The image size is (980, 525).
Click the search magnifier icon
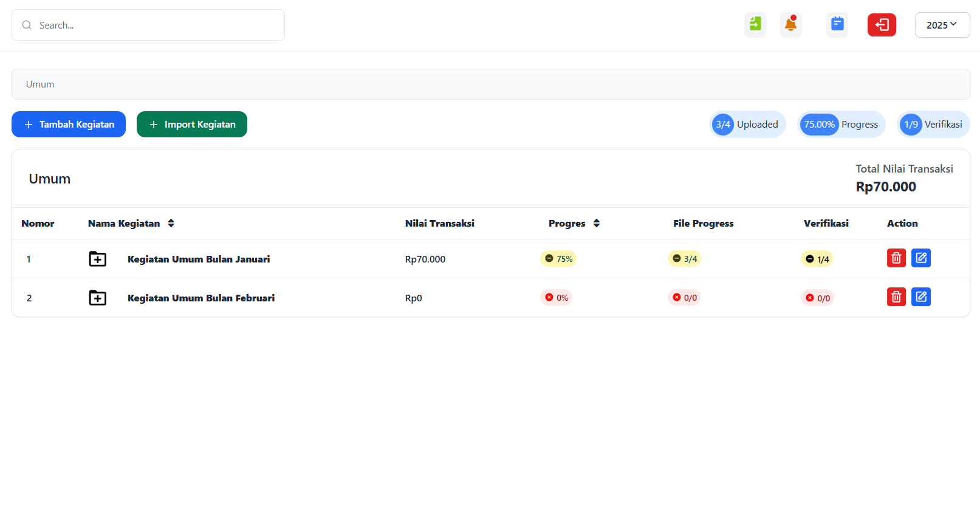(27, 25)
